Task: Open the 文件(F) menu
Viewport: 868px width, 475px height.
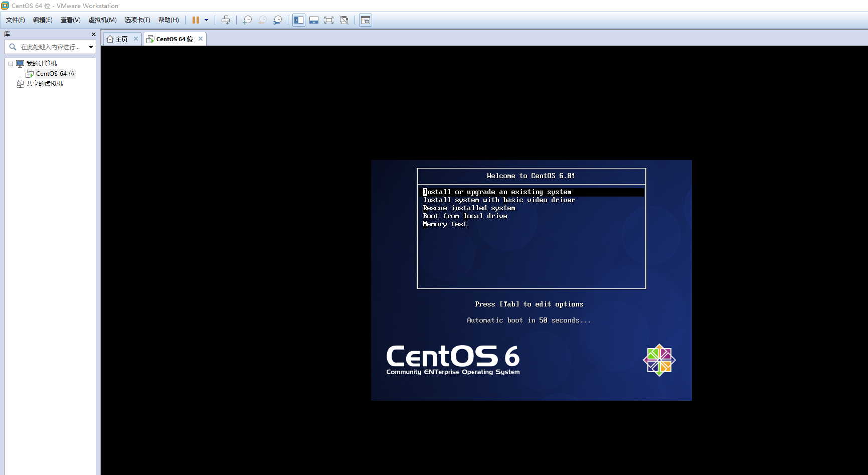Action: [x=16, y=20]
